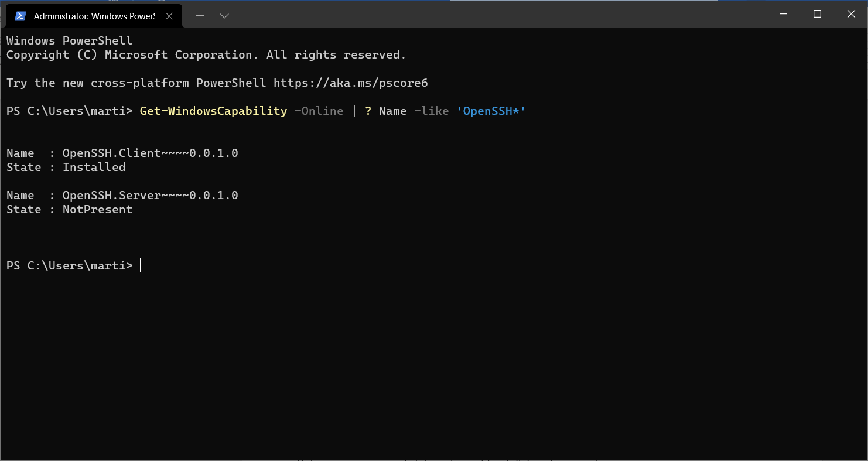Screen dimensions: 868x461
Task: Minimize the Windows Terminal window
Action: [x=783, y=14]
